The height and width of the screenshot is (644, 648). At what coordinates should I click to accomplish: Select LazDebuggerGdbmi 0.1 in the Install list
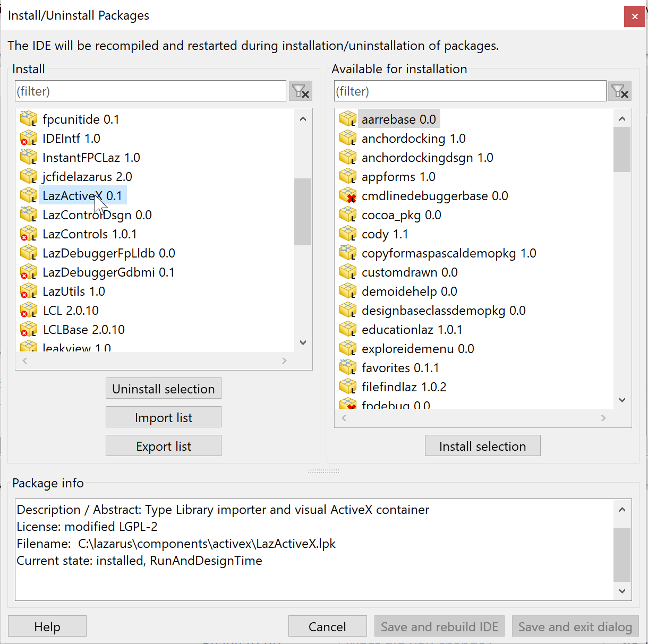[108, 272]
